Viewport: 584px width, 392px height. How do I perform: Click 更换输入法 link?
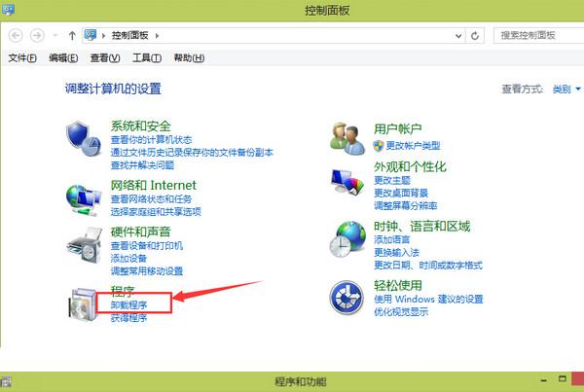tap(397, 252)
